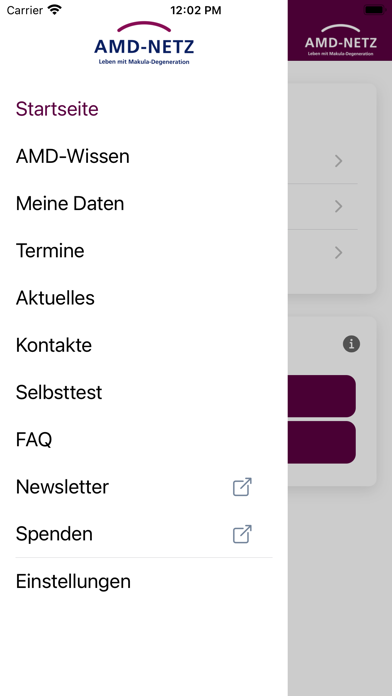The width and height of the screenshot is (392, 696).
Task: Open Startseite from the side menu
Action: pyautogui.click(x=57, y=109)
